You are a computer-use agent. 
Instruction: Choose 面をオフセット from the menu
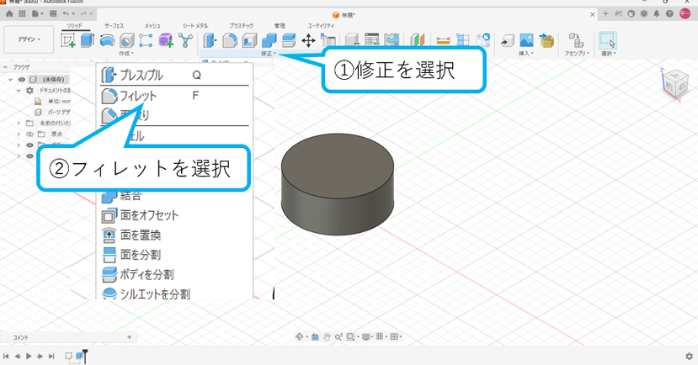click(x=174, y=215)
